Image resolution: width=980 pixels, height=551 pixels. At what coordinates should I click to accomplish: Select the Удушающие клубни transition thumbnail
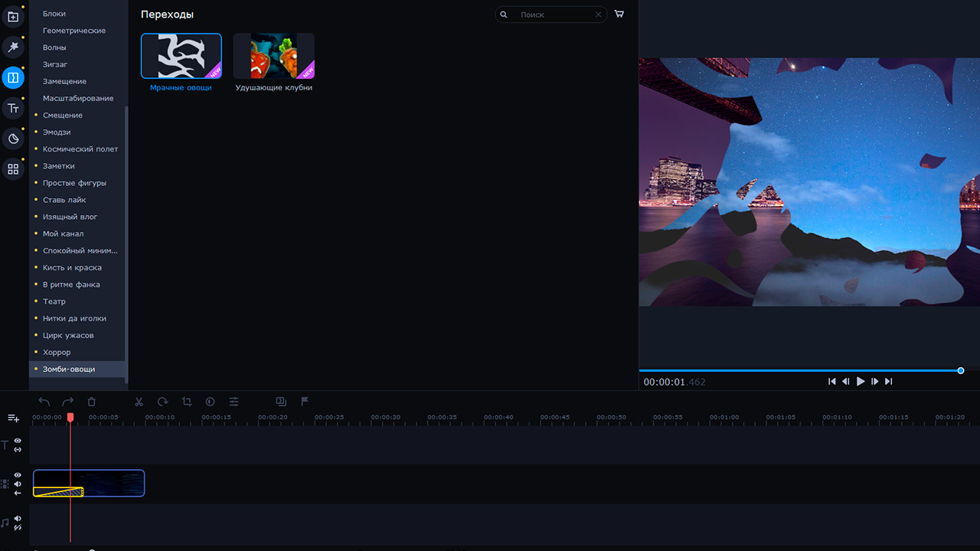(x=273, y=56)
